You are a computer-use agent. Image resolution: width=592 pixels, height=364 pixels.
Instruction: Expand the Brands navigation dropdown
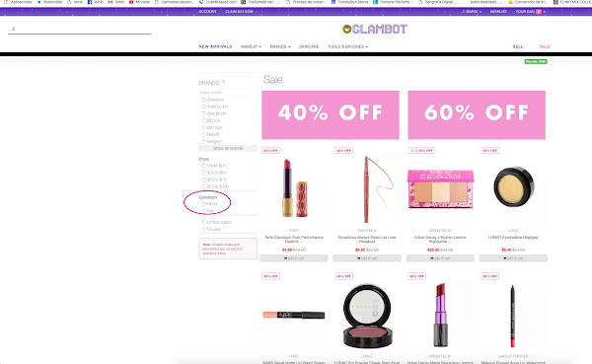point(280,46)
